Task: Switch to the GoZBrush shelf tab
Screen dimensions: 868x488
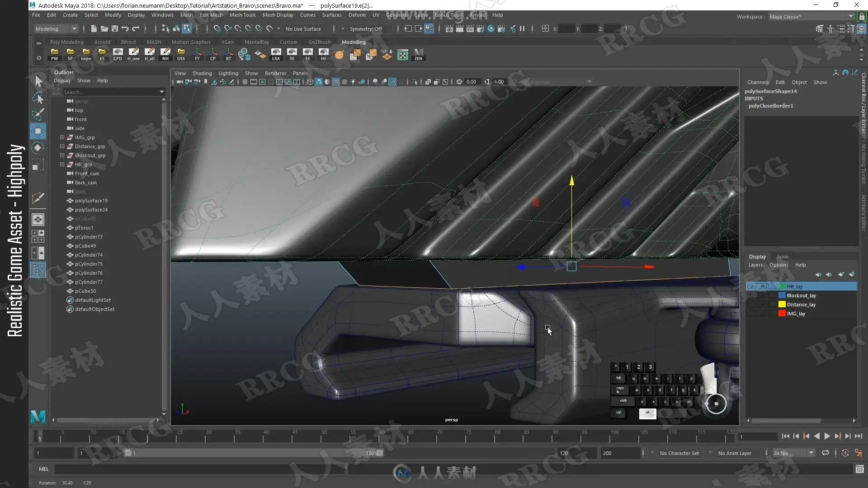Action: tap(319, 42)
